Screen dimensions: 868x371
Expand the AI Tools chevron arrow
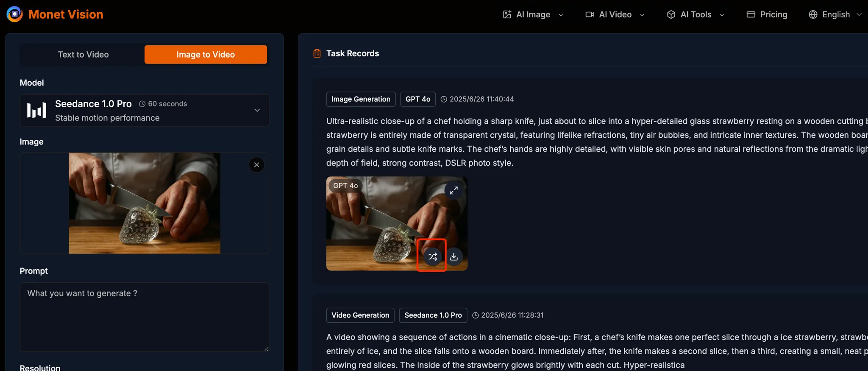722,15
